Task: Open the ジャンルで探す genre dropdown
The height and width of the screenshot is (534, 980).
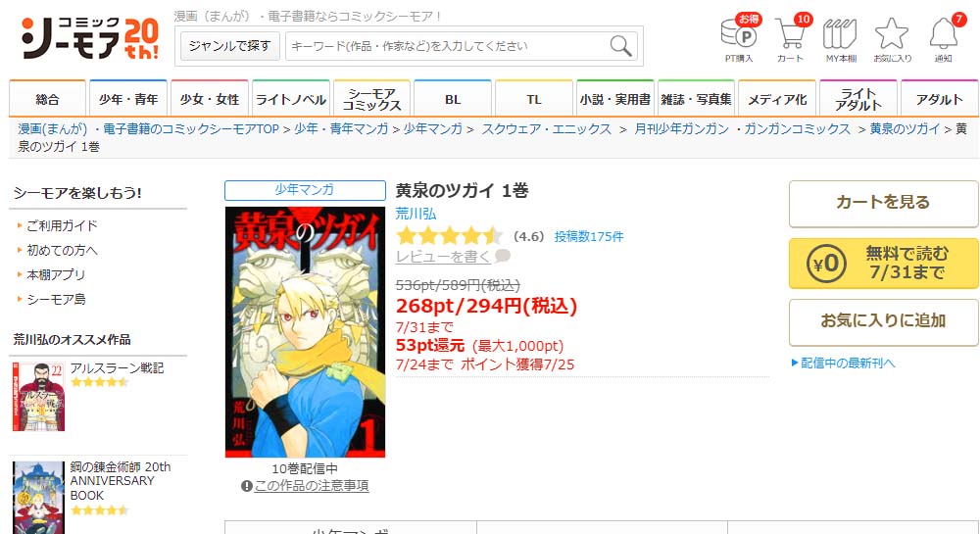Action: tap(229, 46)
